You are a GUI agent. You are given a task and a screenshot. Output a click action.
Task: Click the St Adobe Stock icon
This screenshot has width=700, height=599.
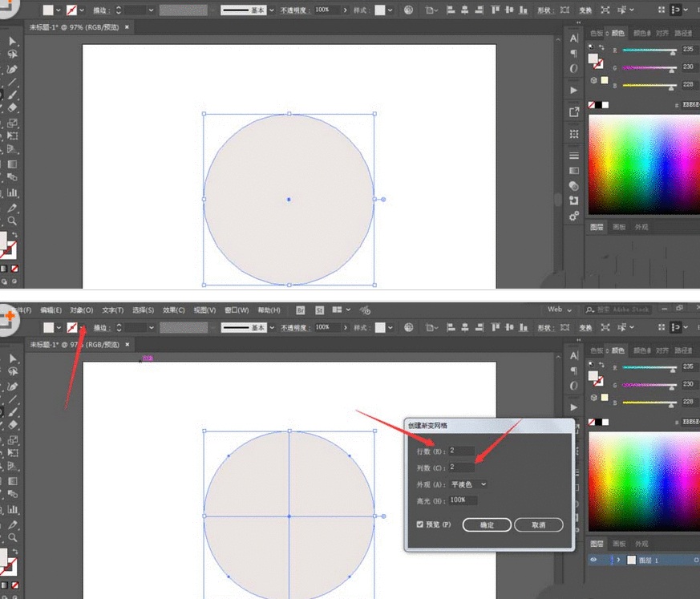tap(319, 310)
